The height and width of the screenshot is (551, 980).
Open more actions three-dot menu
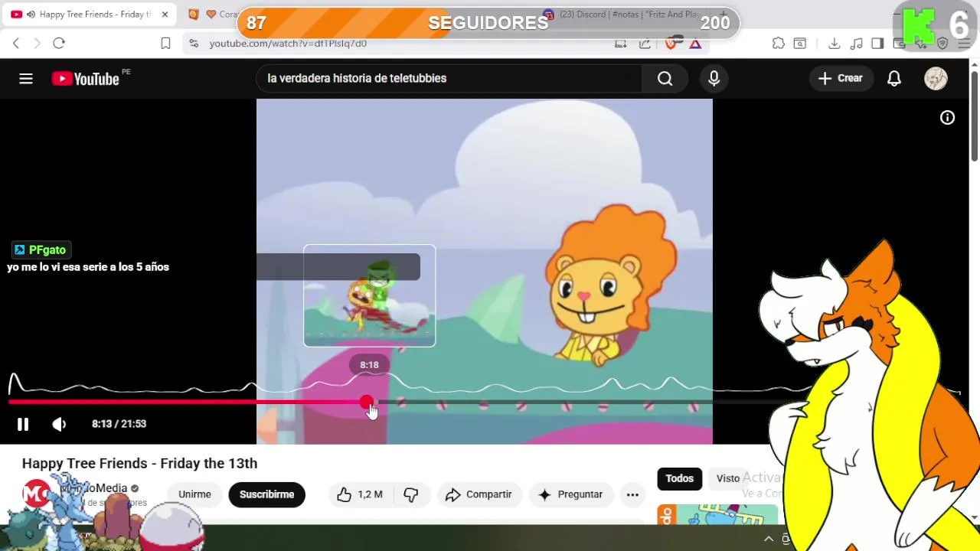[632, 494]
